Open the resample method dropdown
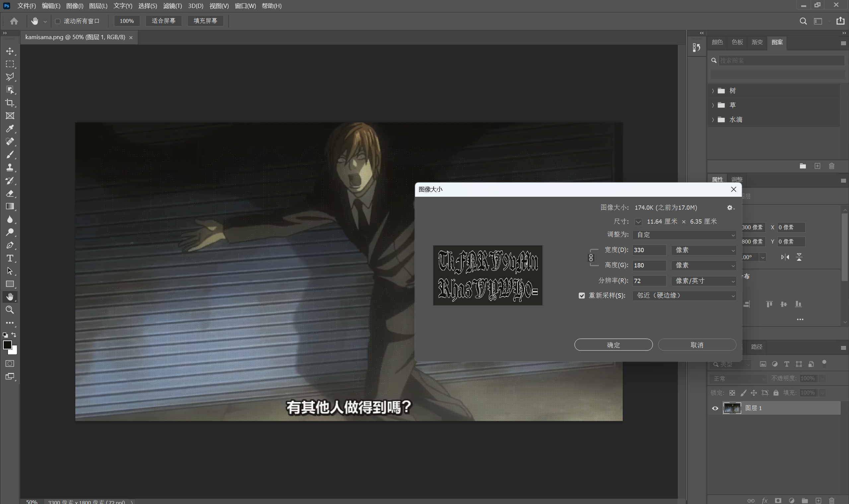Screen dimensions: 849x504 pyautogui.click(x=684, y=296)
